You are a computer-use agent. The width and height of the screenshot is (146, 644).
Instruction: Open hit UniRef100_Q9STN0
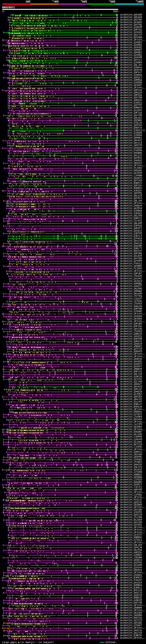(131, 20)
